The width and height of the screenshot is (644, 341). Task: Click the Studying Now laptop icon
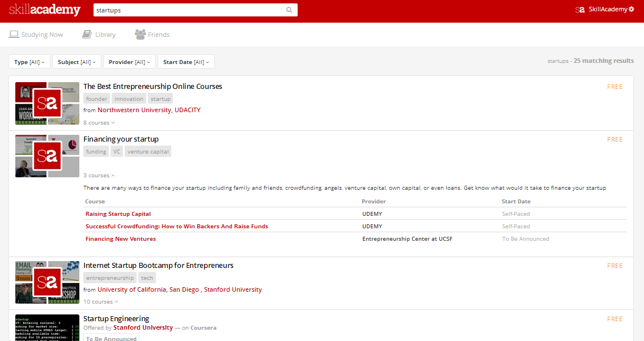point(14,35)
